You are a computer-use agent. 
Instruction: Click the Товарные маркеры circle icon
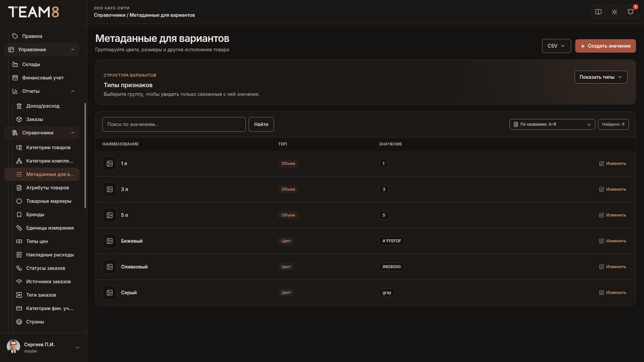pyautogui.click(x=19, y=201)
